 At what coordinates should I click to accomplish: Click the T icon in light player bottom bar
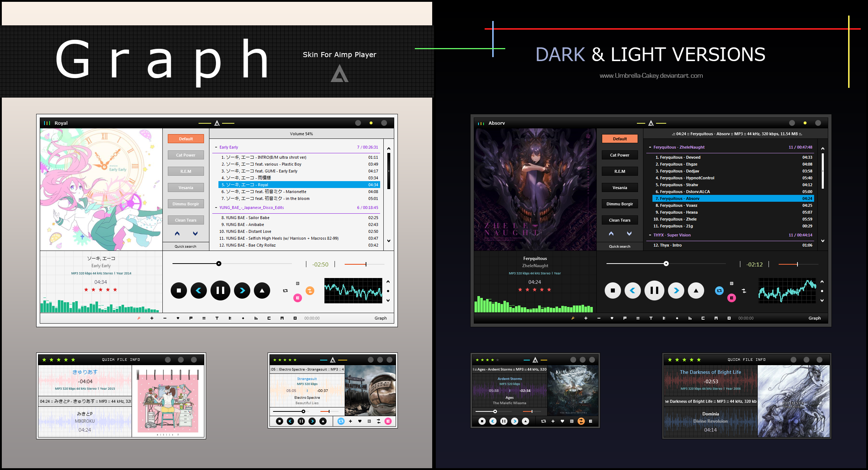click(217, 318)
